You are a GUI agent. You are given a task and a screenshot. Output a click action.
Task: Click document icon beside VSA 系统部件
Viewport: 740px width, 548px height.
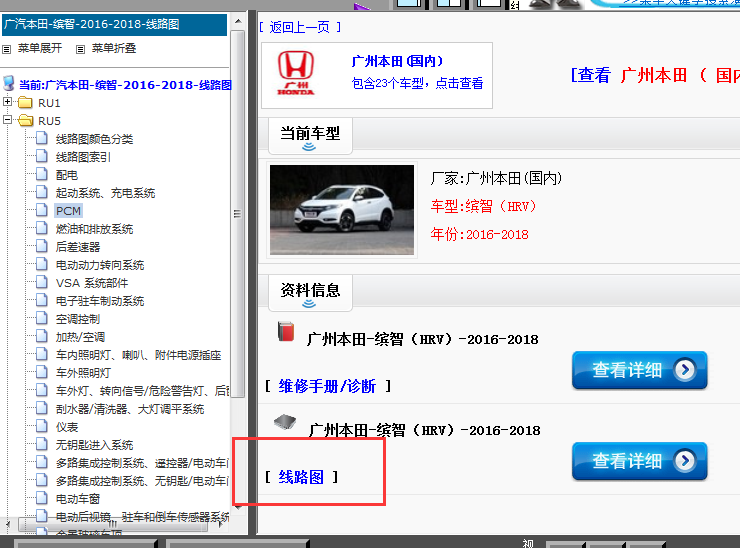42,282
